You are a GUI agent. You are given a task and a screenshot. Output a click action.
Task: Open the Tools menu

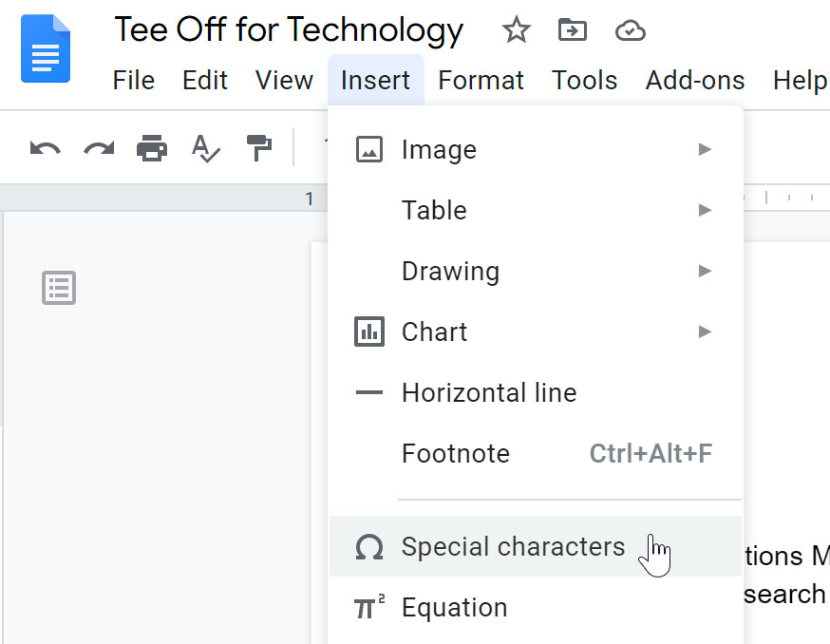point(584,81)
